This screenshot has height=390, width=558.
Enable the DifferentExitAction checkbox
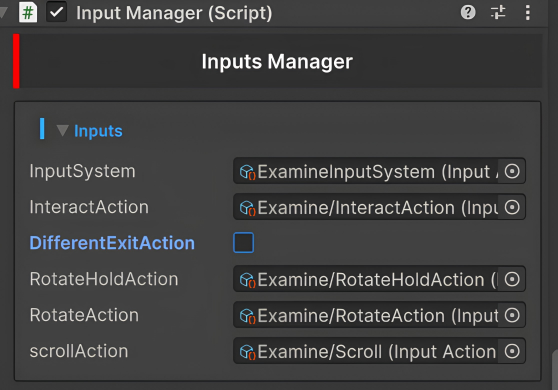coord(243,243)
